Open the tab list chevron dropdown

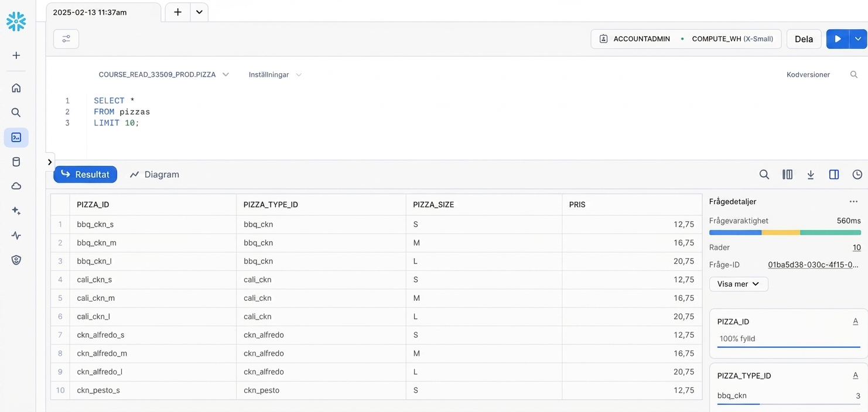(199, 12)
